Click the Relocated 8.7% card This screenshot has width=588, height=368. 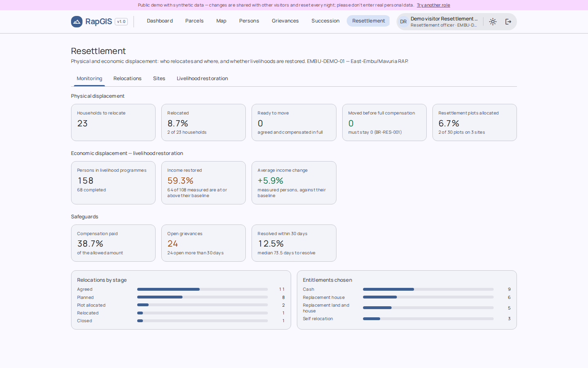point(203,122)
